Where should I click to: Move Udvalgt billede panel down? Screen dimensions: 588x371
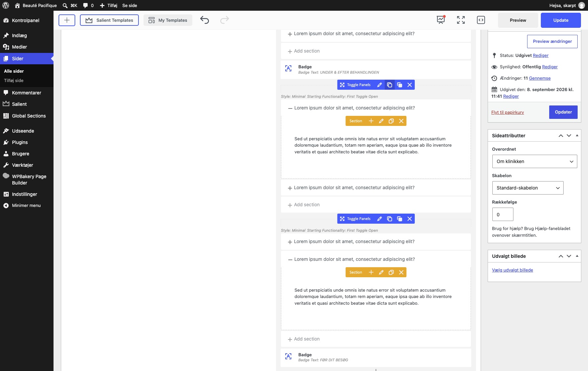569,256
